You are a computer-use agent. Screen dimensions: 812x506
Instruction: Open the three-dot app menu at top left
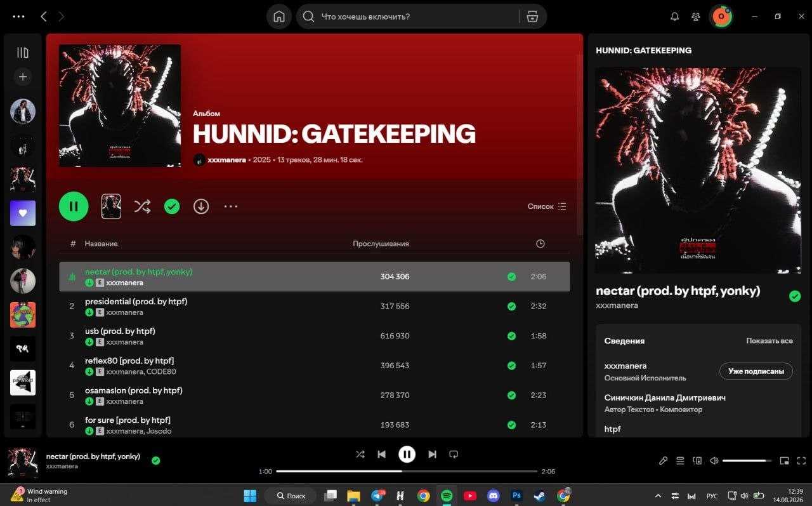tap(18, 17)
